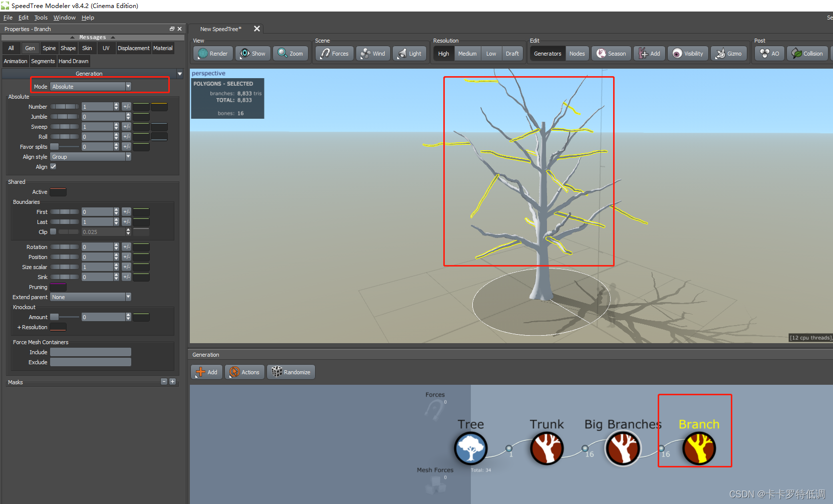The image size is (833, 504).
Task: Open the Generation Actions menu
Action: (x=244, y=372)
